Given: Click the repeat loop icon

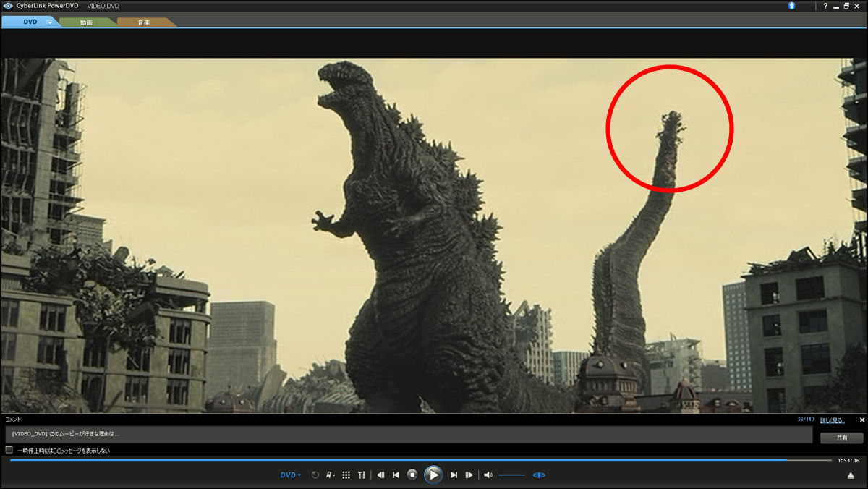Looking at the screenshot, I should point(315,475).
